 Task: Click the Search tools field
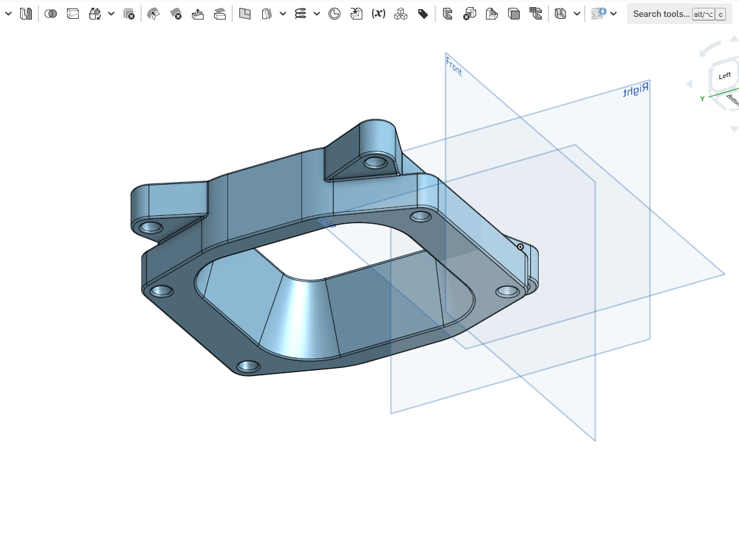pyautogui.click(x=679, y=14)
